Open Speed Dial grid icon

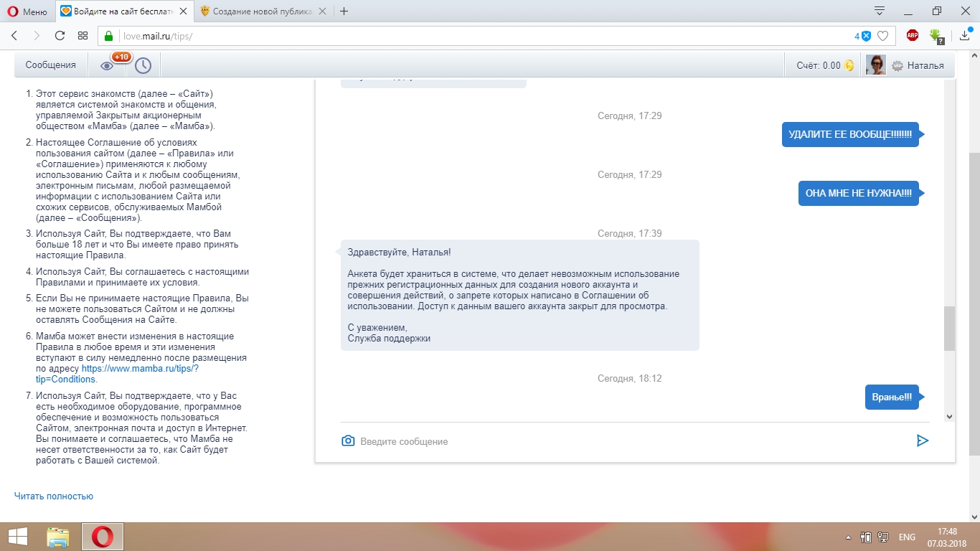(83, 36)
